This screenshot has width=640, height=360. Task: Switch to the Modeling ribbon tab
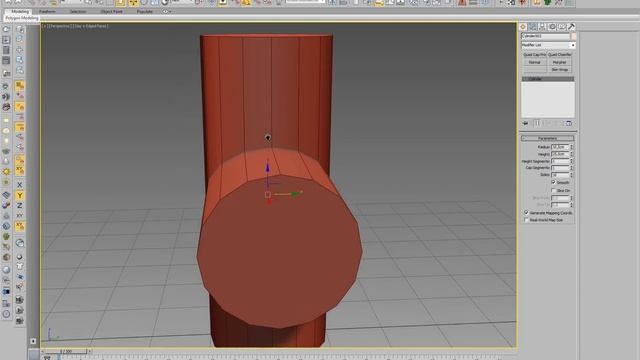coord(19,11)
